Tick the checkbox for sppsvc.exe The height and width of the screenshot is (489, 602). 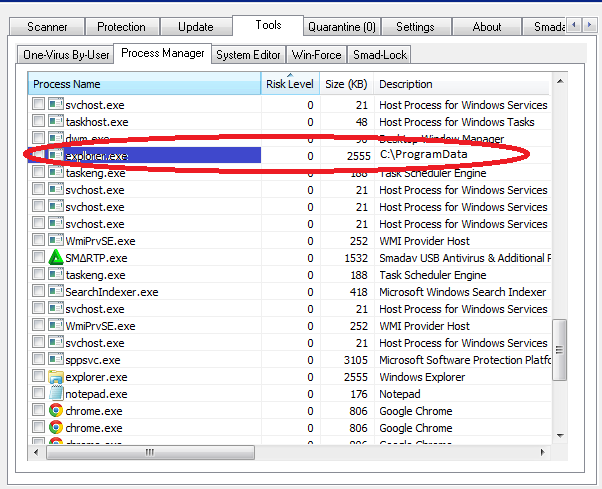click(x=38, y=360)
